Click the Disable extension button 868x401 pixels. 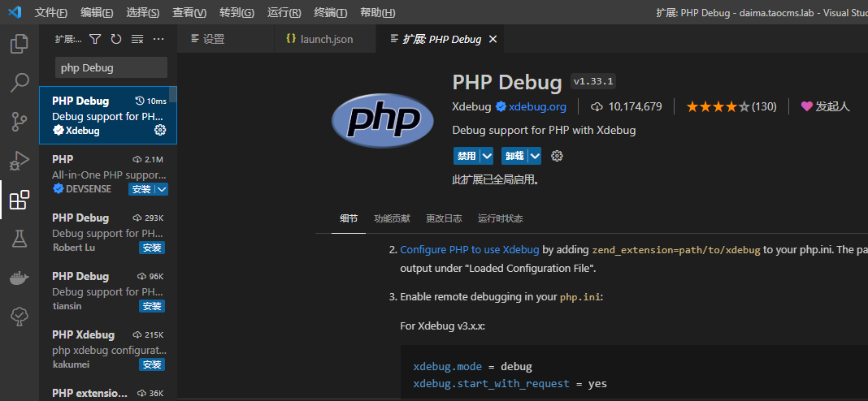pyautogui.click(x=467, y=156)
